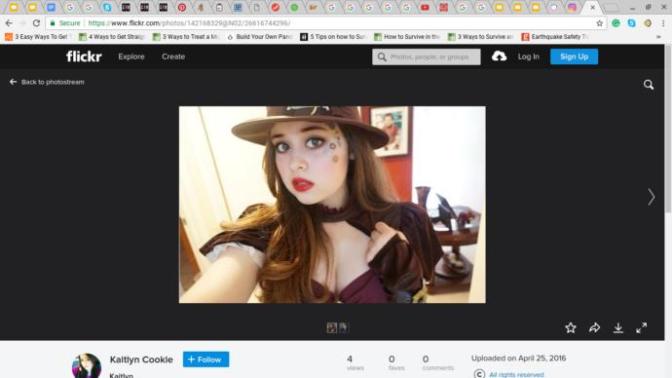Screen dimensions: 672x378
Task: Click the Flickr search input field
Action: point(426,57)
